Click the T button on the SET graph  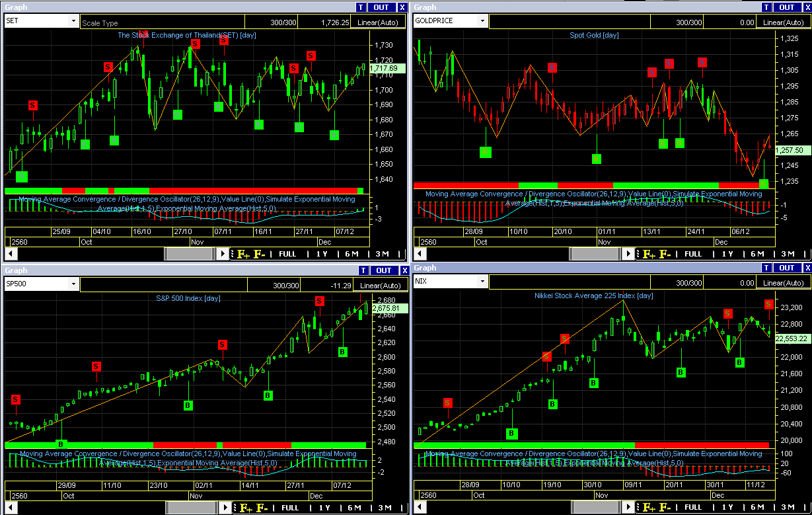360,7
